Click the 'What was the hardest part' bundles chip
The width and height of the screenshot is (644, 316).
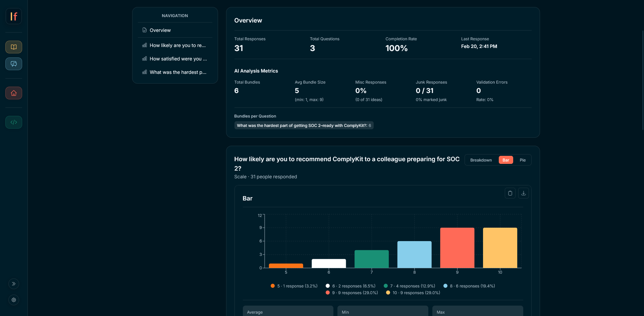click(x=304, y=125)
